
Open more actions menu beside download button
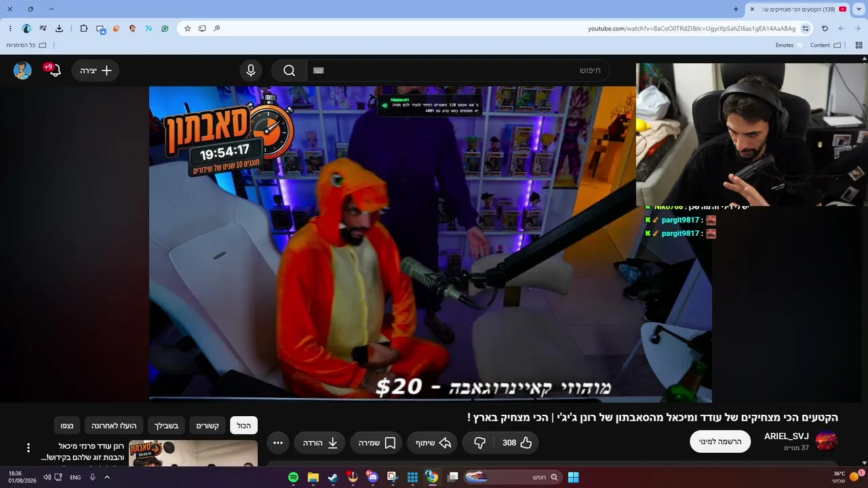(x=278, y=443)
